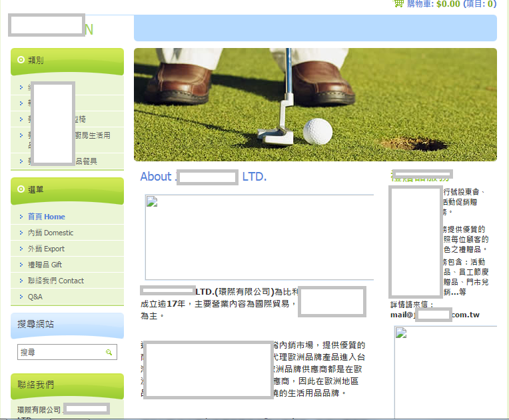
Task: Open the 首頁 Home menu item
Action: [x=46, y=217]
